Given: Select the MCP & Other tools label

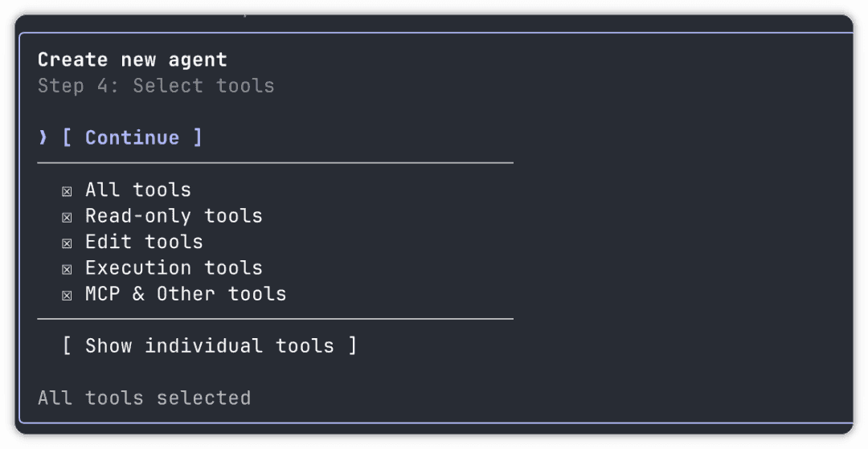Looking at the screenshot, I should click(x=186, y=294).
